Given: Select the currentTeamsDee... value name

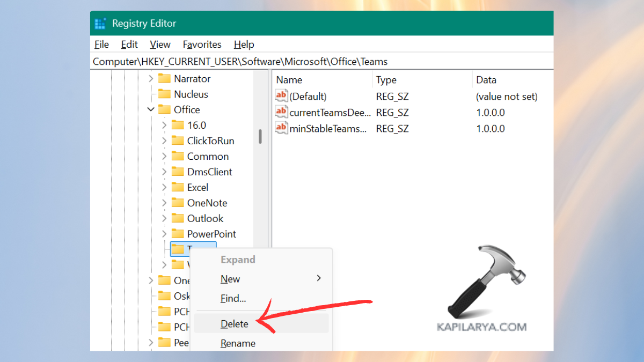Looking at the screenshot, I should pyautogui.click(x=330, y=113).
